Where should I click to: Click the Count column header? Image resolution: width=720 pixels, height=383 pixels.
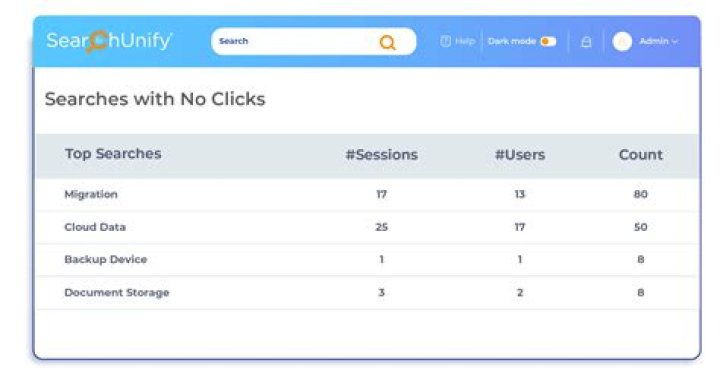[641, 155]
